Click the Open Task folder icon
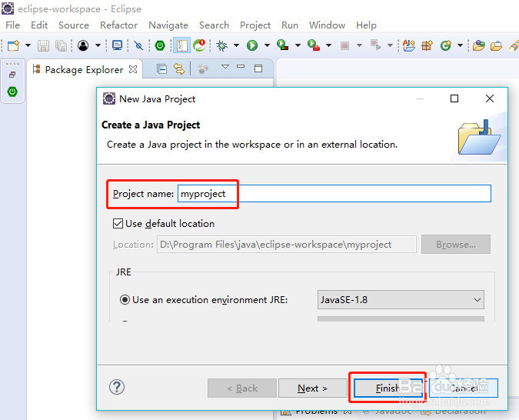 496,45
